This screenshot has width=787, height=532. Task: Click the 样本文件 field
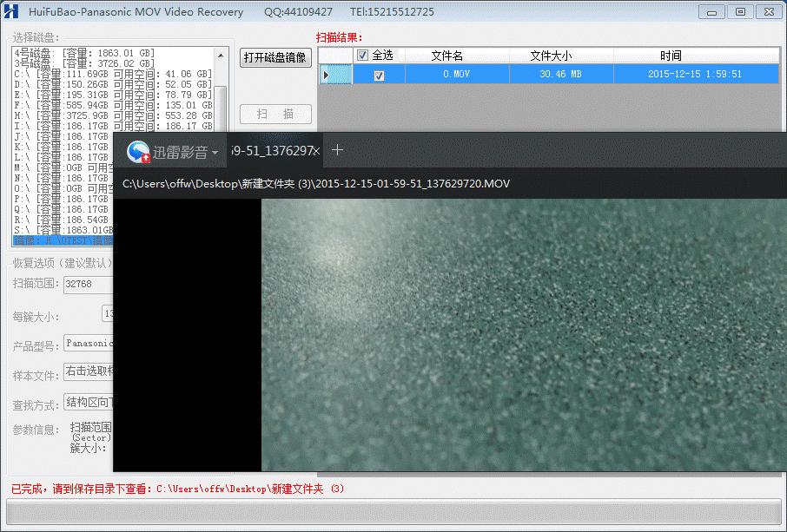[89, 371]
